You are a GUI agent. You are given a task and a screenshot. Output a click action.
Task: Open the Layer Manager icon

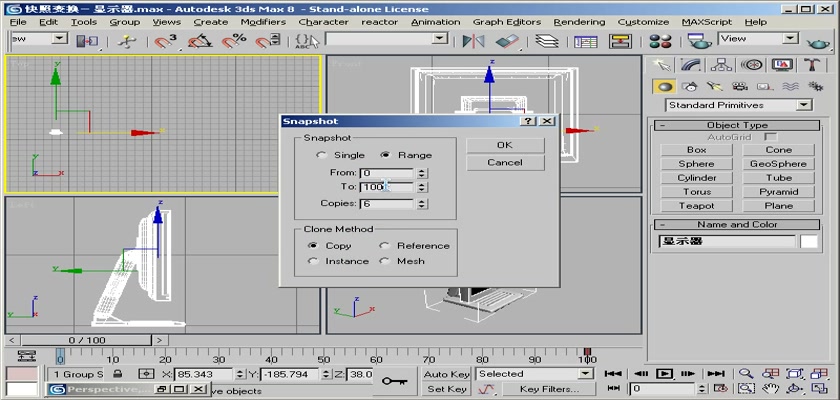point(546,41)
